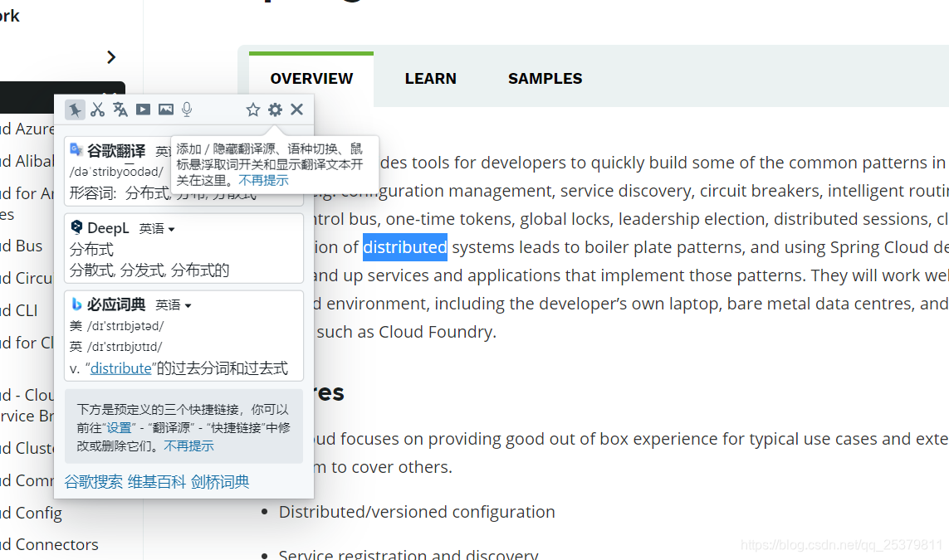
Task: Click the DeepL logo icon
Action: pyautogui.click(x=76, y=227)
